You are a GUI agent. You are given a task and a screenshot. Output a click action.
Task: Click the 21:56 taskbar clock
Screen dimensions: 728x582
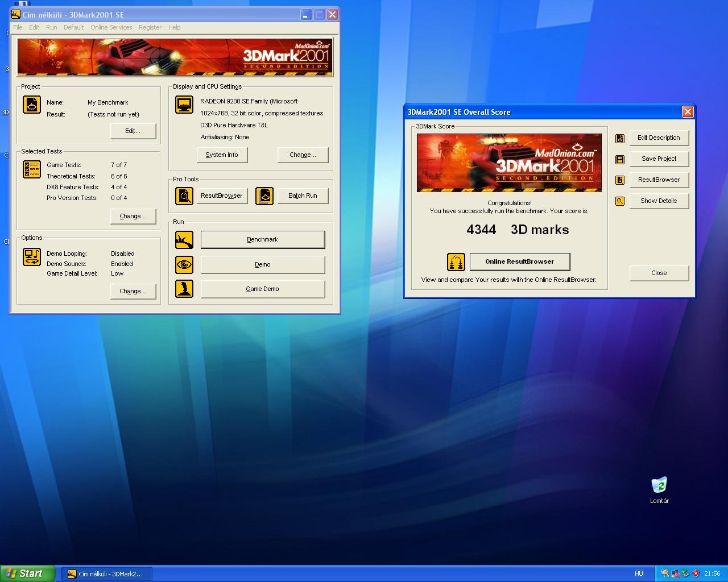(712, 573)
